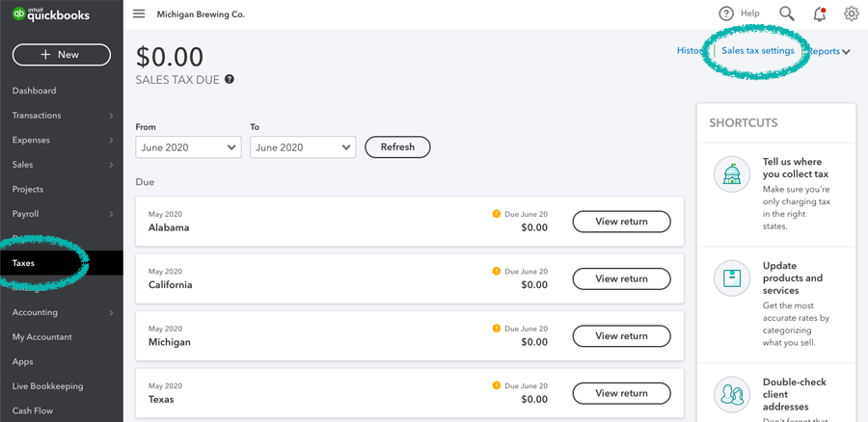Open the notifications bell icon
Image resolution: width=868 pixels, height=422 pixels.
click(x=819, y=14)
